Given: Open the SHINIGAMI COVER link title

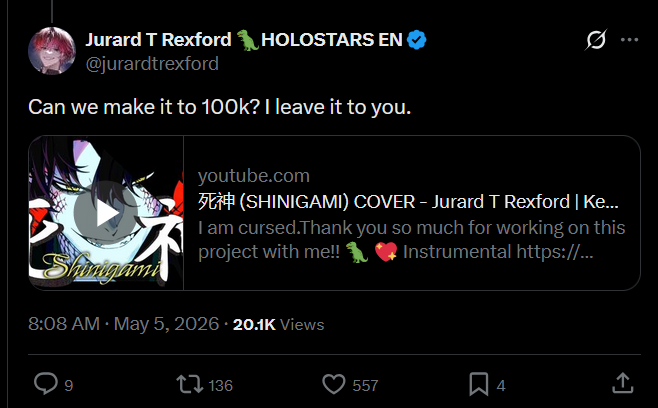Looking at the screenshot, I should [408, 202].
